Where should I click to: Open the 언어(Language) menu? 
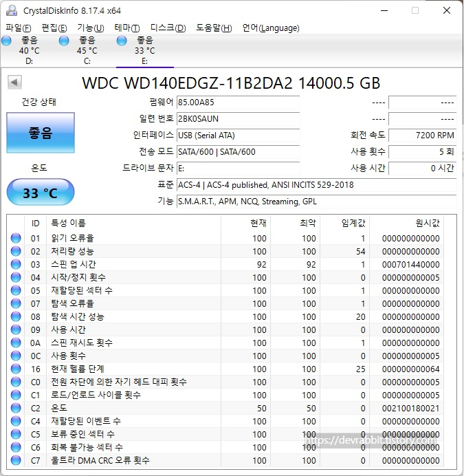(271, 28)
